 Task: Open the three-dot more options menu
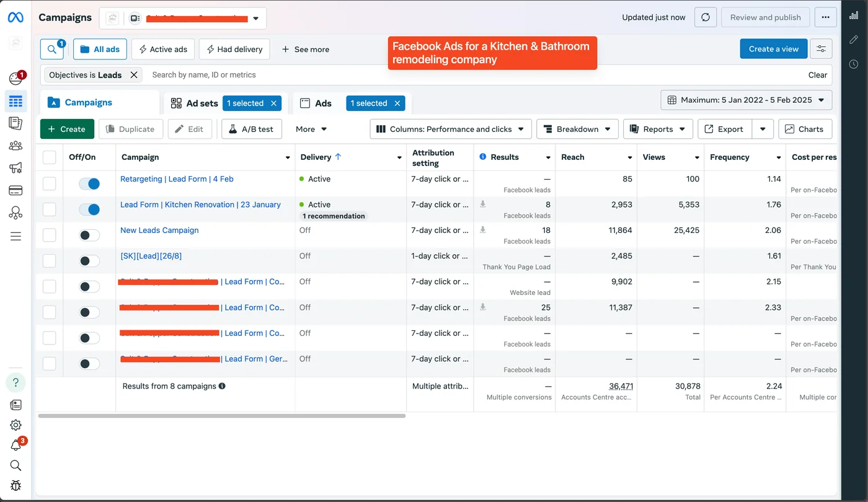coord(825,17)
